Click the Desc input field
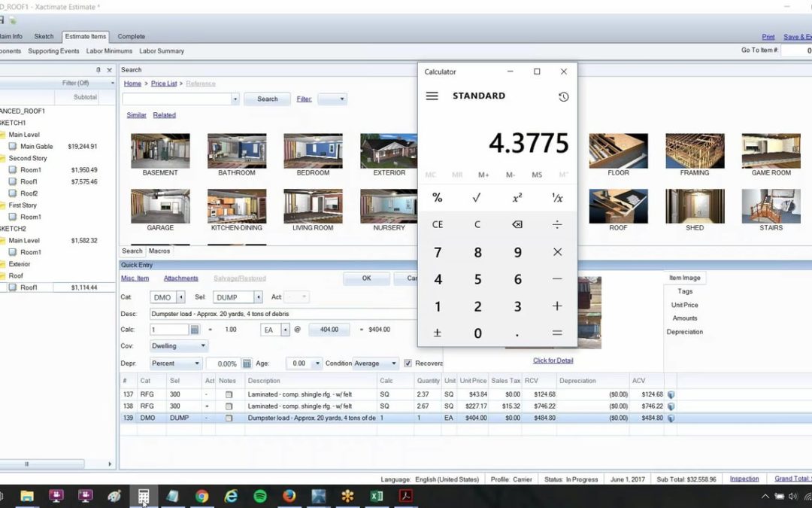812x508 pixels. (x=283, y=314)
